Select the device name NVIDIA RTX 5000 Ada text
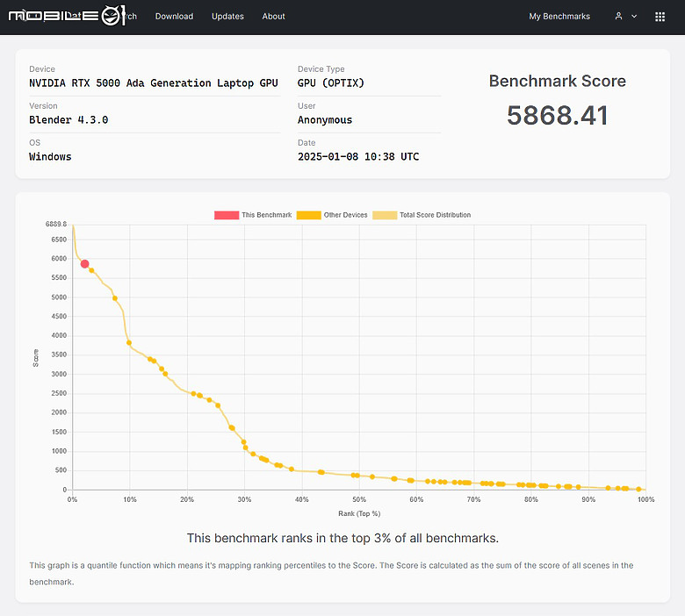This screenshot has height=616, width=685. [154, 83]
